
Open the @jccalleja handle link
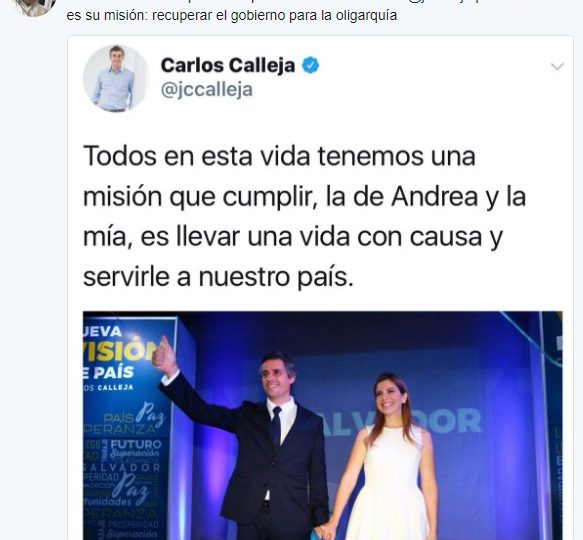click(207, 90)
